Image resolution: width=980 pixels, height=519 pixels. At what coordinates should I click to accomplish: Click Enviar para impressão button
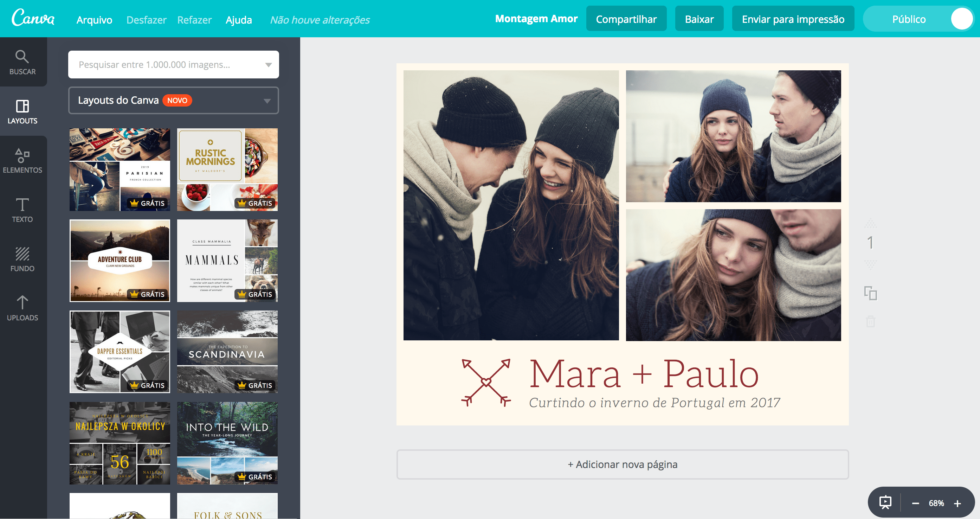click(793, 19)
